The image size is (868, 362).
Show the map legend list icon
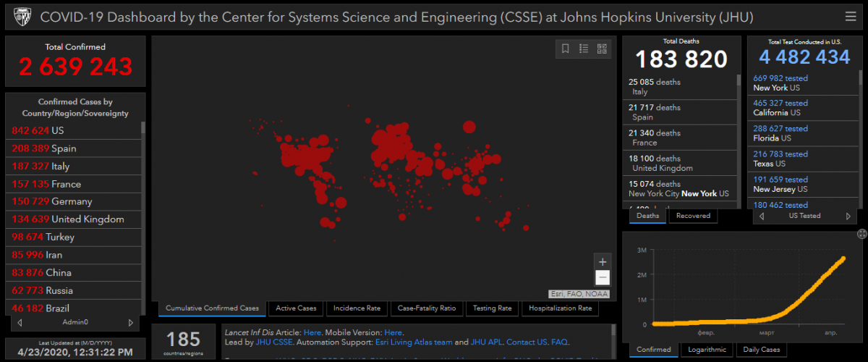584,49
